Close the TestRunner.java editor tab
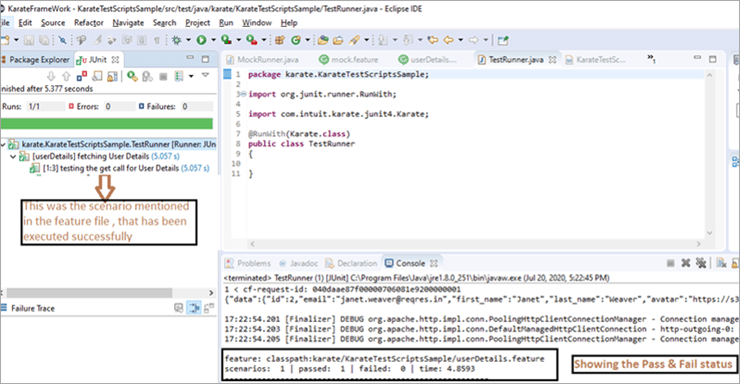740x384 pixels. [553, 60]
